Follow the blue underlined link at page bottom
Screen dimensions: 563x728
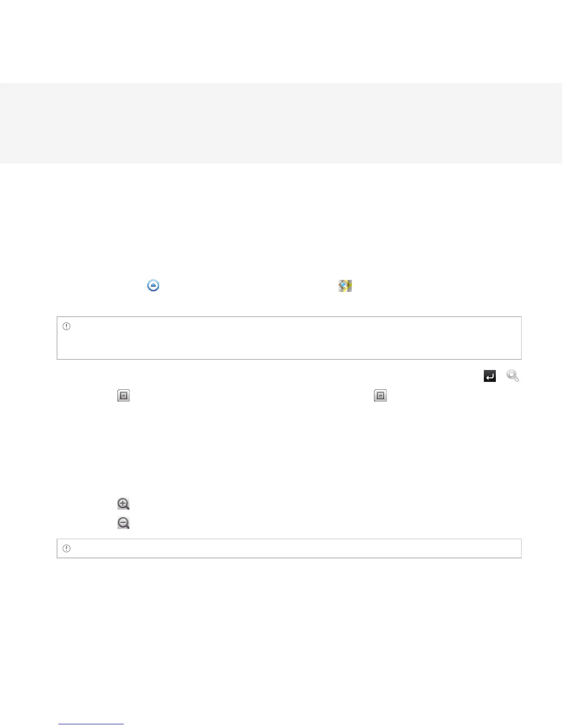click(91, 724)
